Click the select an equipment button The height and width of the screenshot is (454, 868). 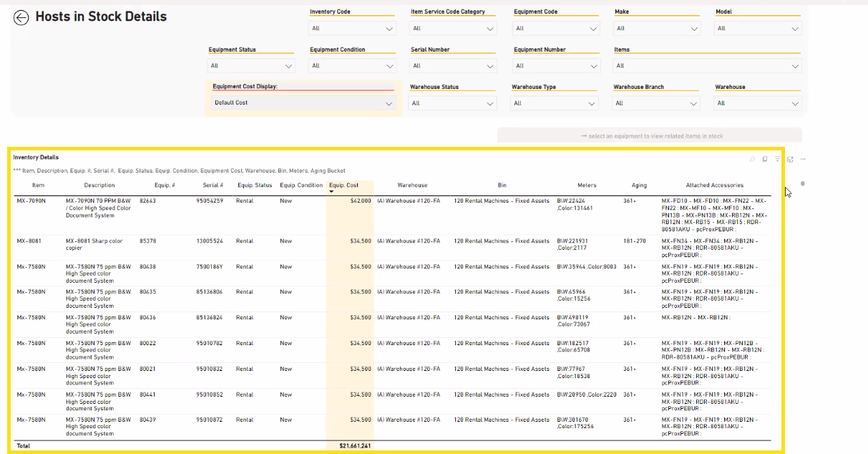650,135
